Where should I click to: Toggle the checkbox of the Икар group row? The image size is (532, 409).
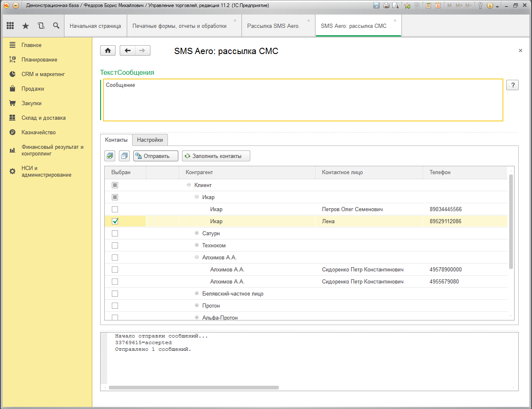(x=115, y=197)
